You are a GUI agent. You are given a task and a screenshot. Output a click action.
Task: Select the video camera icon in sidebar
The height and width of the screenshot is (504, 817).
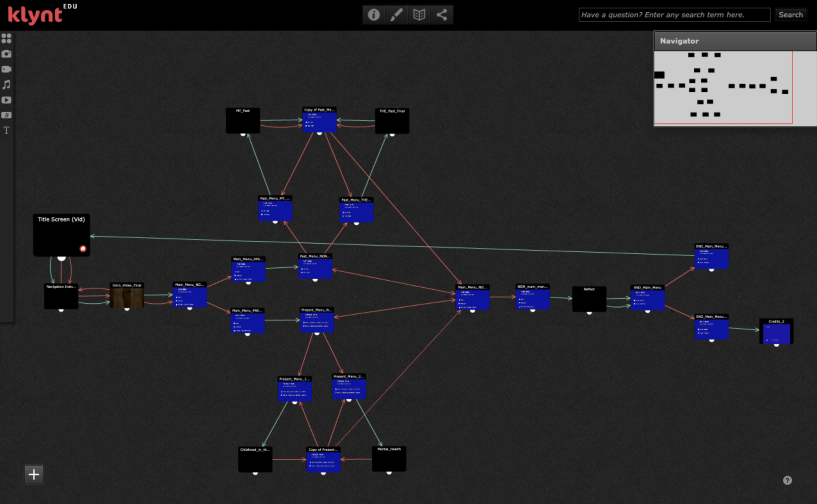(7, 69)
